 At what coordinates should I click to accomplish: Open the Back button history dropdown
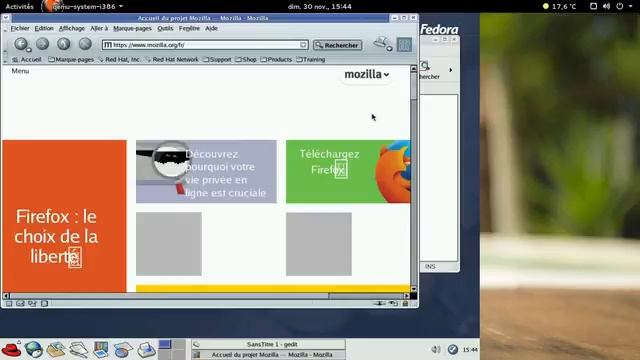(x=29, y=50)
